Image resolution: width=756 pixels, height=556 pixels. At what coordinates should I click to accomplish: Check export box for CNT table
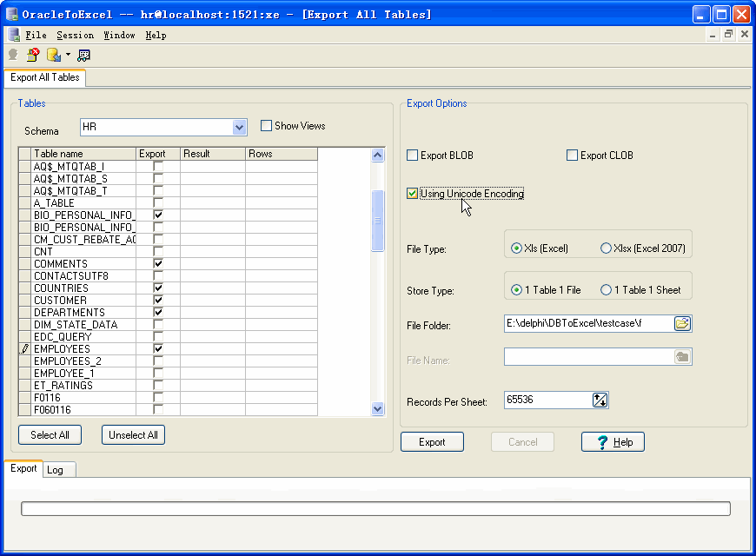point(158,251)
